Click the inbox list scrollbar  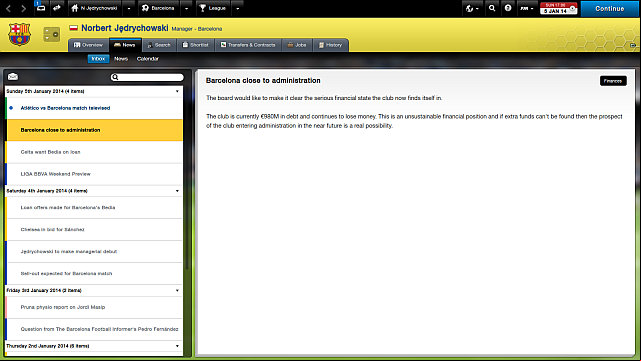point(187,178)
